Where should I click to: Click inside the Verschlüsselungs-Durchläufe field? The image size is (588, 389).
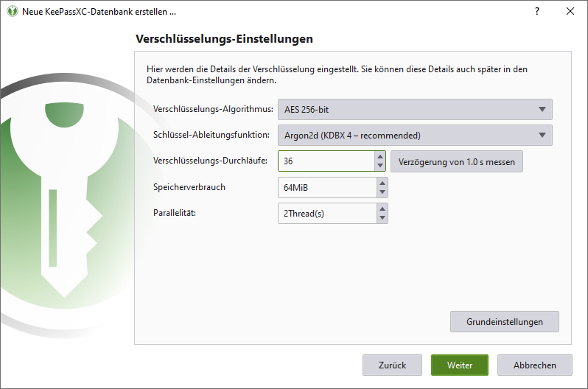326,161
